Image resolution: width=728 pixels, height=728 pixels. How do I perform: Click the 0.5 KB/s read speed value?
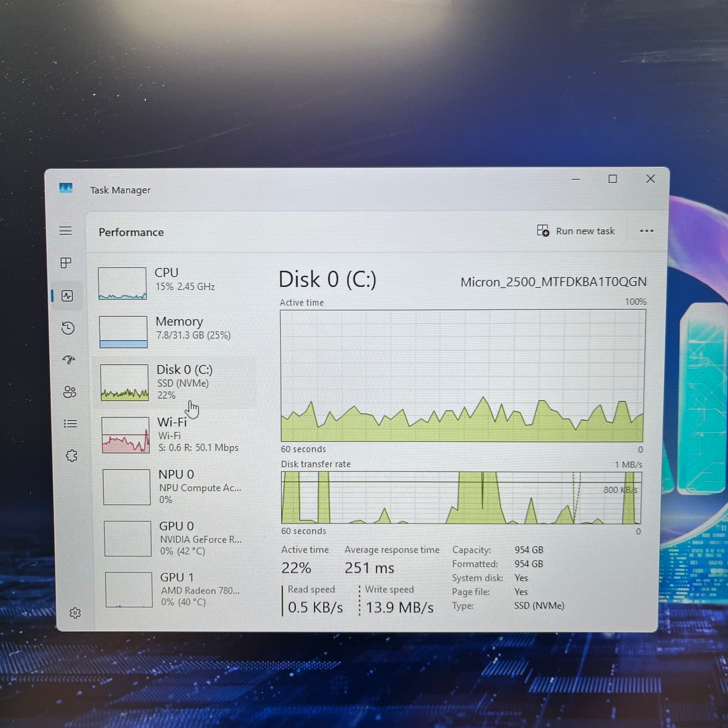point(315,608)
